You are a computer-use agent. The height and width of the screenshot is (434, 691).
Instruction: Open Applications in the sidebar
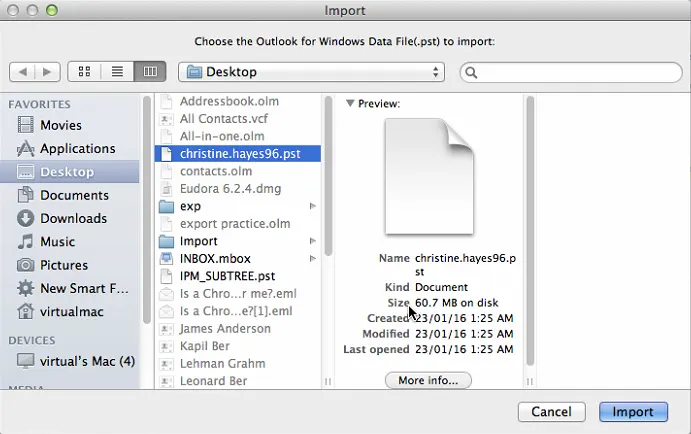pos(70,148)
